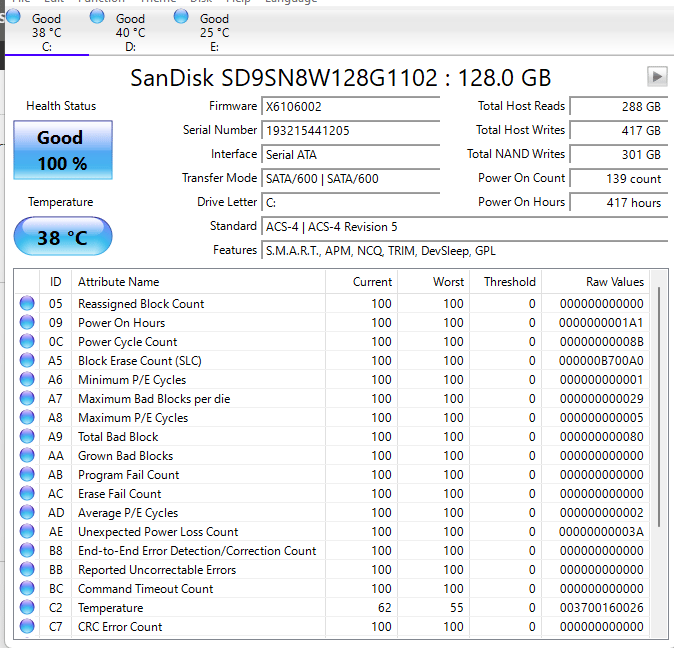Click the blue status orb for drive E:
The image size is (674, 648).
181,17
